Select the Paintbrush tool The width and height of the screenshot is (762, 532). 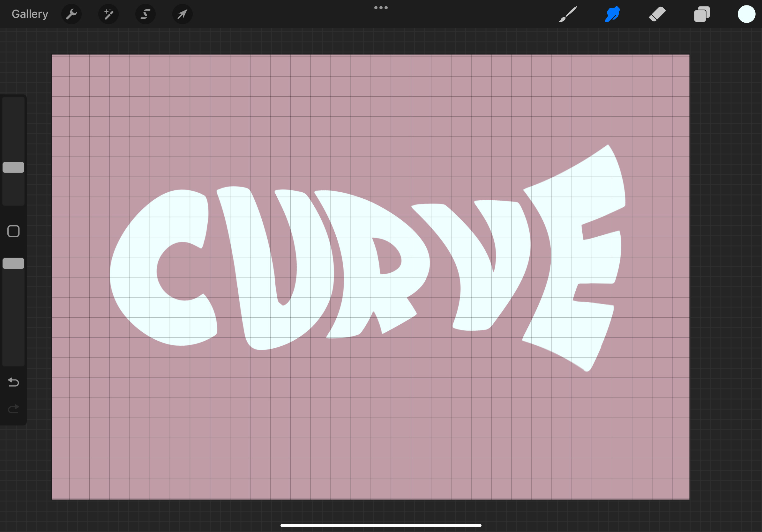pos(568,14)
